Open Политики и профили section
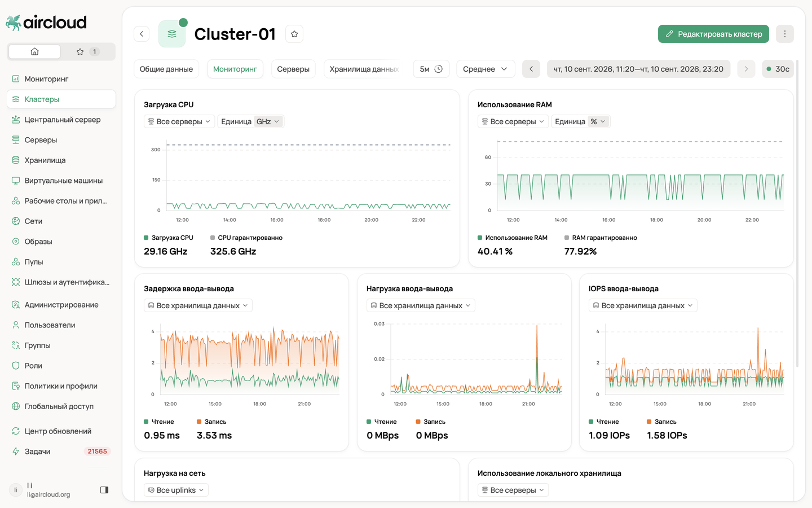812x508 pixels. tap(61, 386)
